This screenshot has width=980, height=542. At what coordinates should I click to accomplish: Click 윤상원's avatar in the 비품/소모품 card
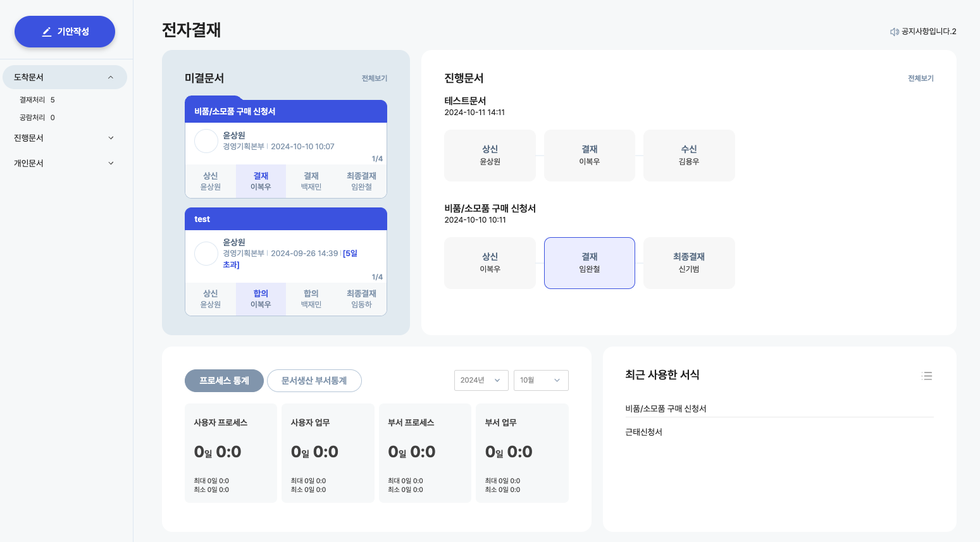coord(206,141)
